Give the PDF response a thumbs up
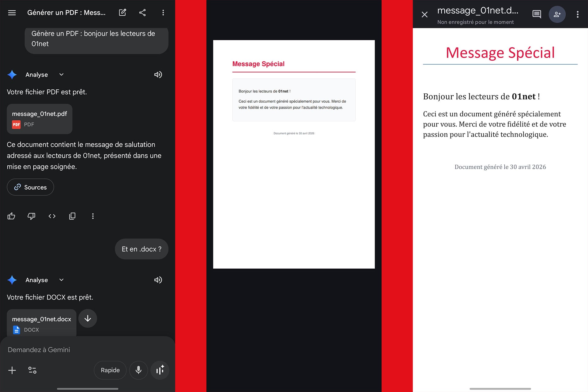The width and height of the screenshot is (588, 392). click(x=11, y=216)
